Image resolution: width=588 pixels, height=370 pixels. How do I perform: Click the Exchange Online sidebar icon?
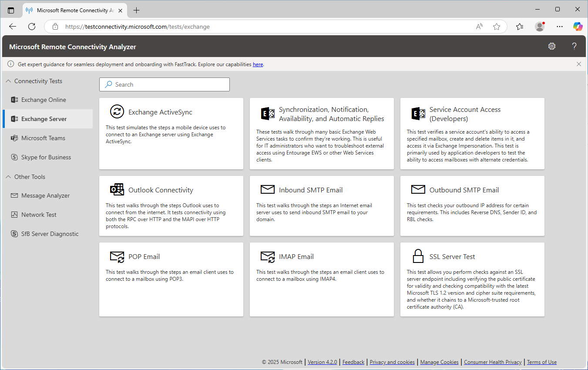14,100
